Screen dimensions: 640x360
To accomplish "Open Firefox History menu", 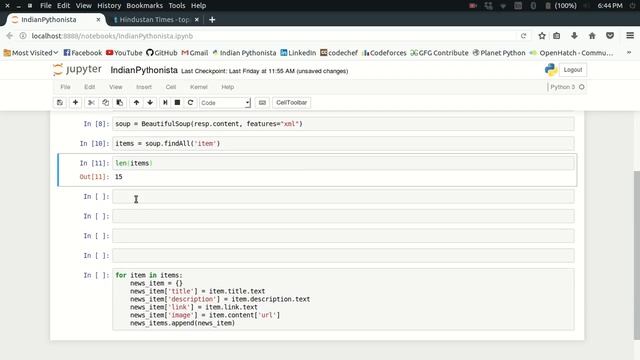I will tap(109, 6).
